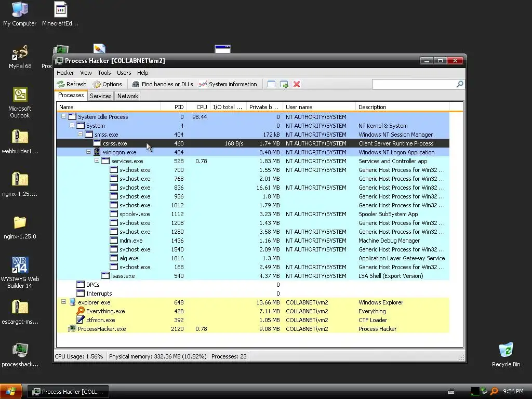Click the Start button

pyautogui.click(x=11, y=391)
